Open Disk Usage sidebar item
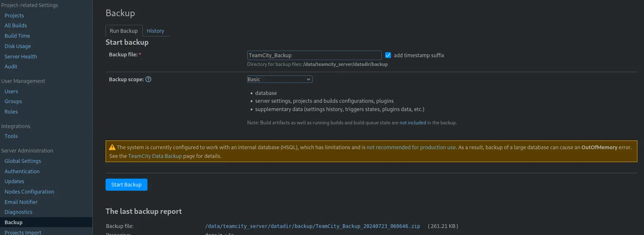 pyautogui.click(x=17, y=46)
